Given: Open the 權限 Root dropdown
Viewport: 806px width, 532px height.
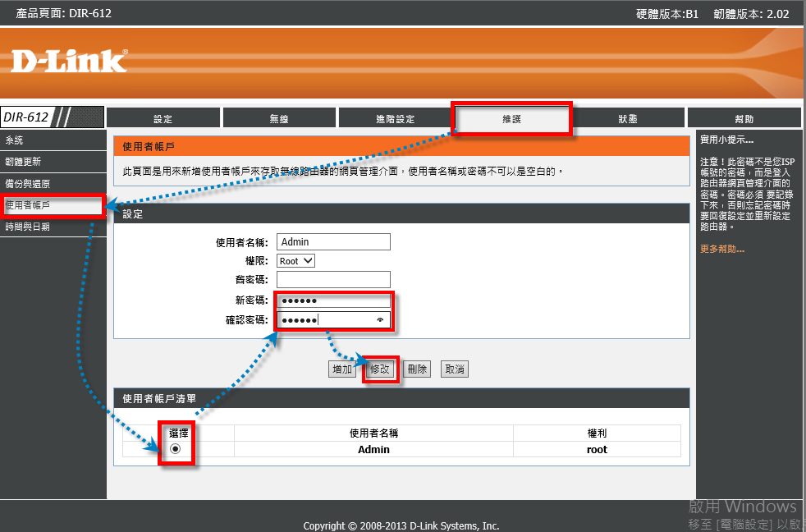Looking at the screenshot, I should (296, 261).
